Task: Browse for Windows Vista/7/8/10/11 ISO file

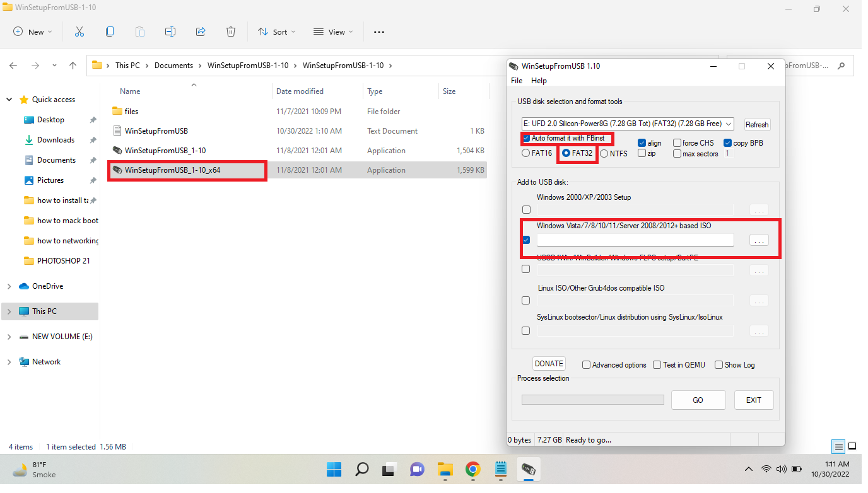Action: [759, 240]
